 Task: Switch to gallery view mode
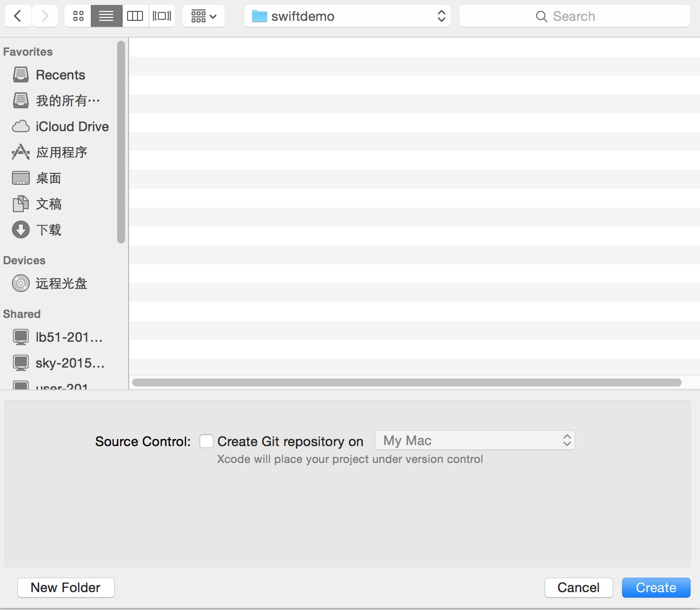click(x=161, y=15)
